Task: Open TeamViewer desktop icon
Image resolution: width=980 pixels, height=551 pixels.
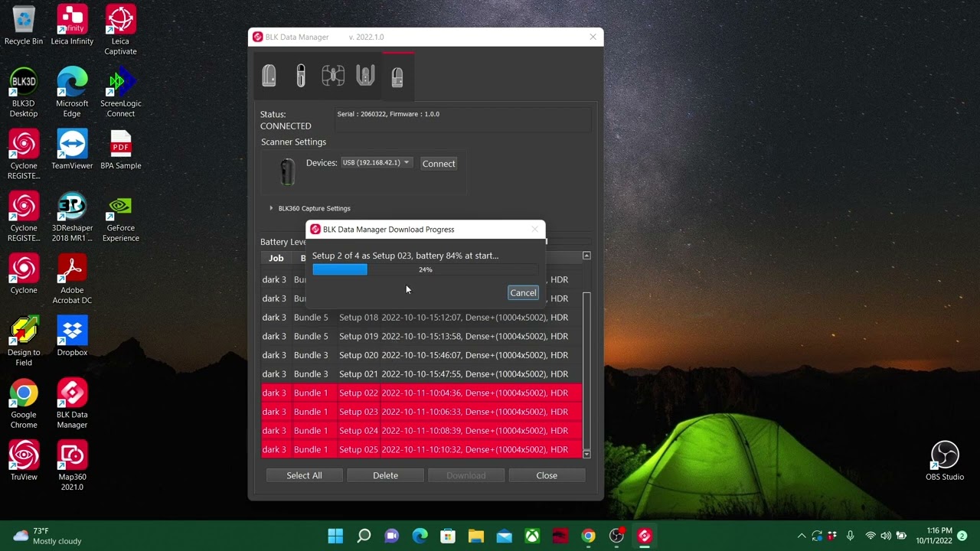Action: (x=72, y=149)
